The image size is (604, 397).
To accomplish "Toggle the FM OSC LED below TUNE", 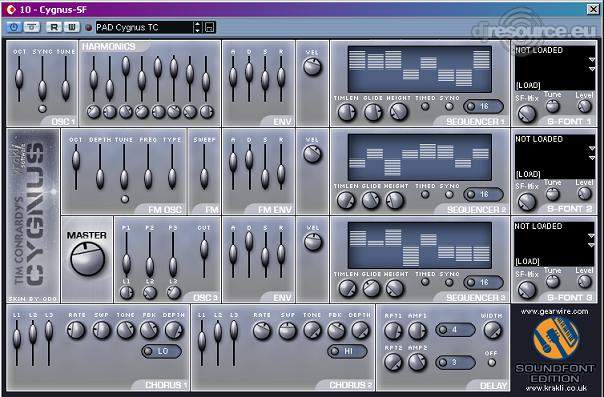I will point(124,199).
